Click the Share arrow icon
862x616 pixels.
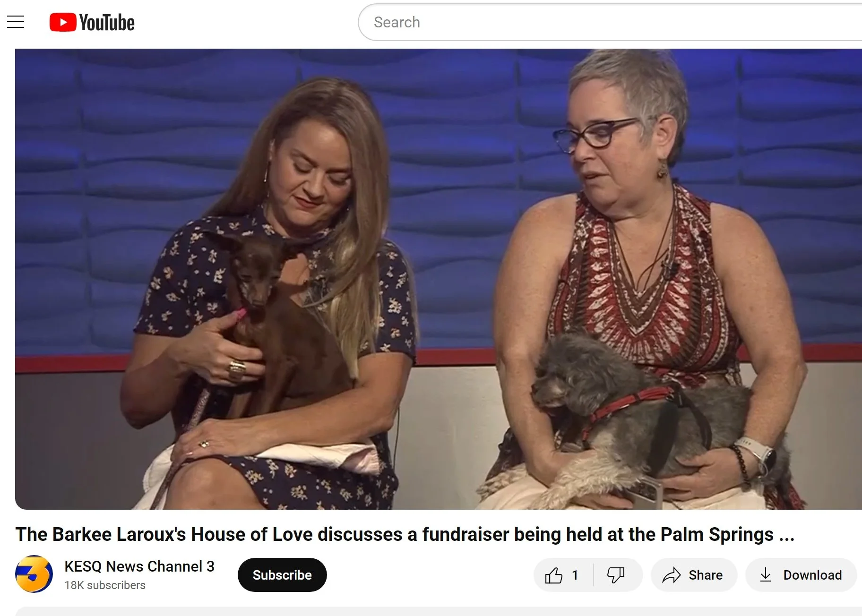point(671,575)
